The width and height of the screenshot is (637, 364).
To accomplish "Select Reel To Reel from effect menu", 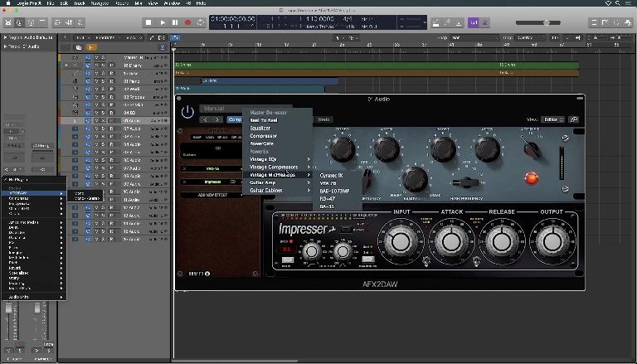I will 277,120.
